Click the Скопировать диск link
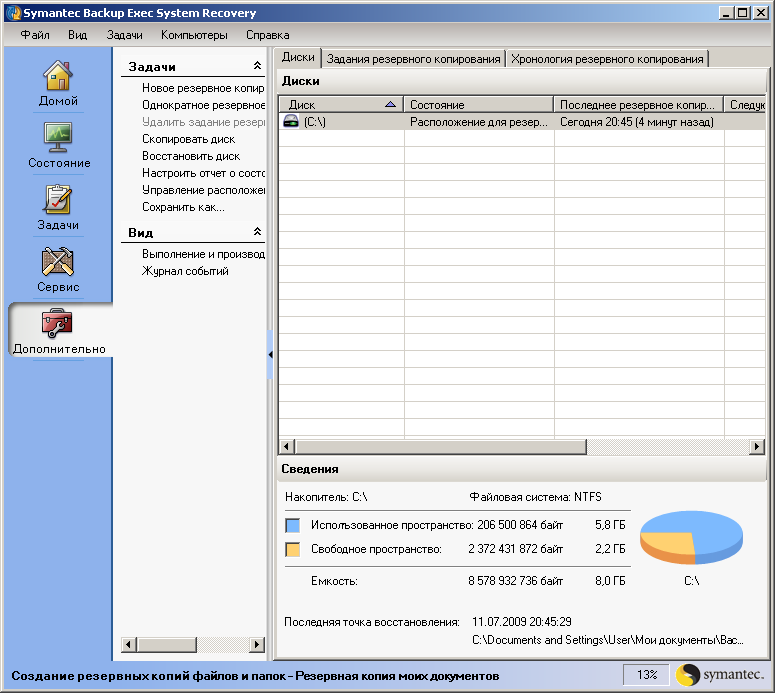775x693 pixels. point(188,139)
